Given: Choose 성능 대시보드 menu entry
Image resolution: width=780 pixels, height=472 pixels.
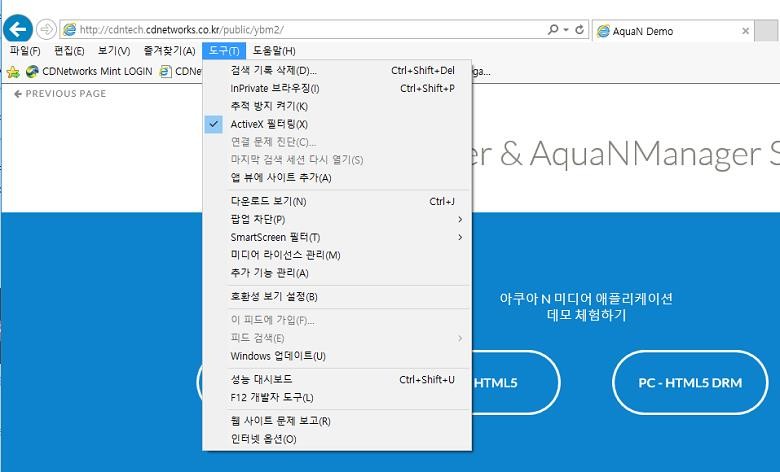Looking at the screenshot, I should (x=337, y=379).
